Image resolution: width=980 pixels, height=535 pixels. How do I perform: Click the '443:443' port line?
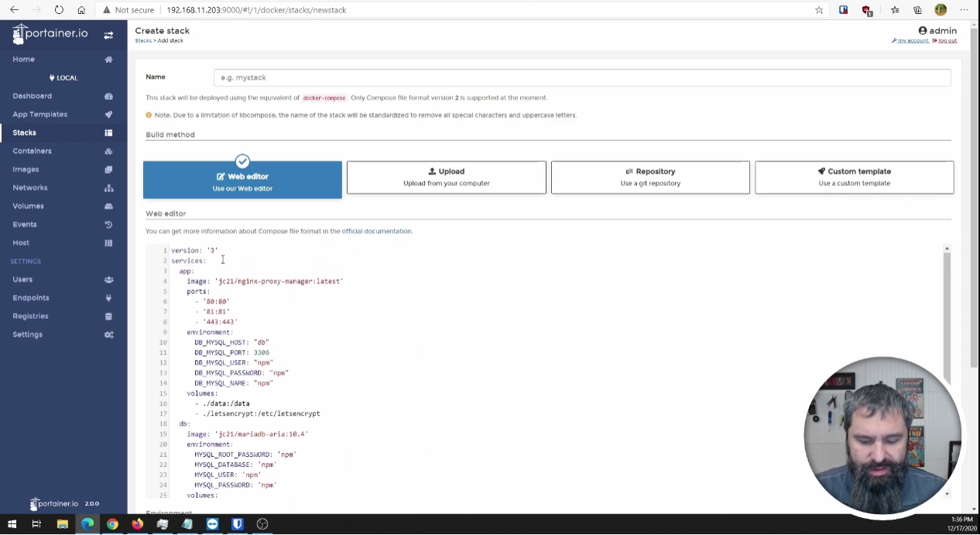[x=216, y=322]
